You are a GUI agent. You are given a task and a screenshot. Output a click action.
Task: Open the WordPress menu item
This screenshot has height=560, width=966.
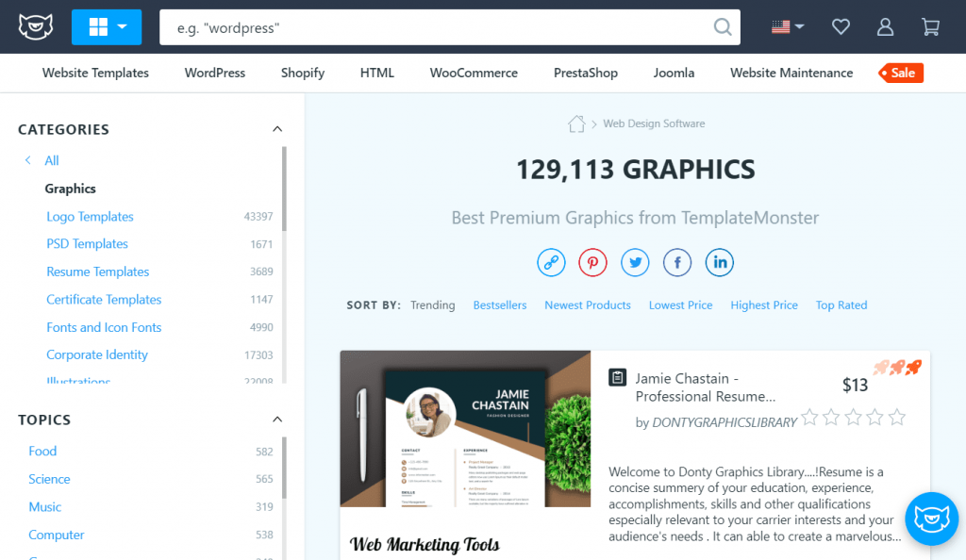(215, 73)
